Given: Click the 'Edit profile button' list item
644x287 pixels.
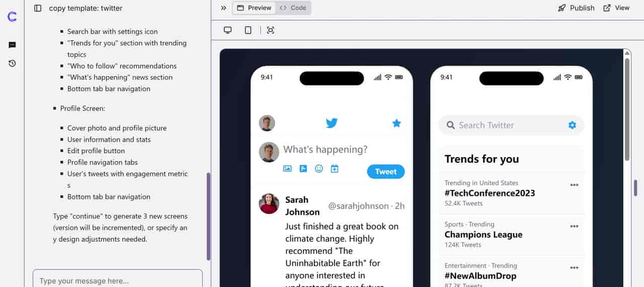Looking at the screenshot, I should 96,151.
